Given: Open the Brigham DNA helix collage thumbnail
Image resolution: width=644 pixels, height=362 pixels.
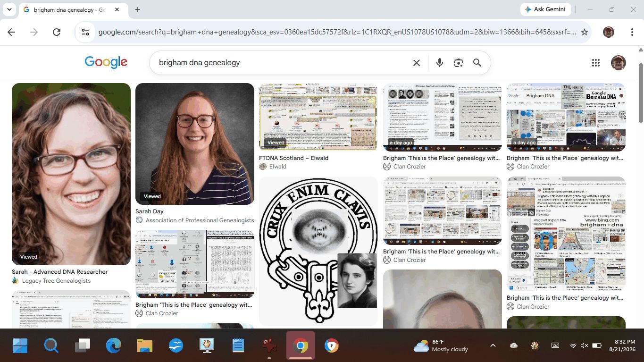Looking at the screenshot, I should (x=566, y=117).
